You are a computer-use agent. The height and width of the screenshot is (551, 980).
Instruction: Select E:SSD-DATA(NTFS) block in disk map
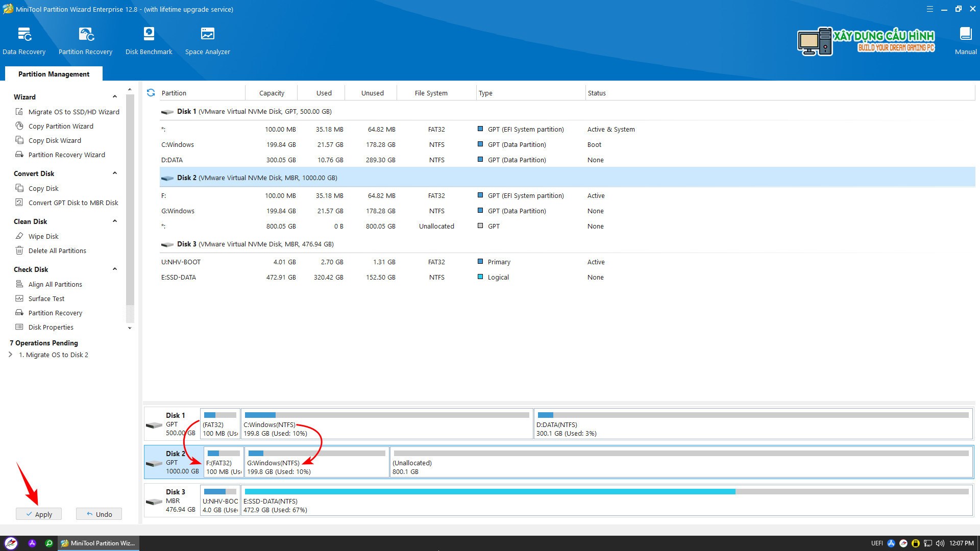point(606,500)
